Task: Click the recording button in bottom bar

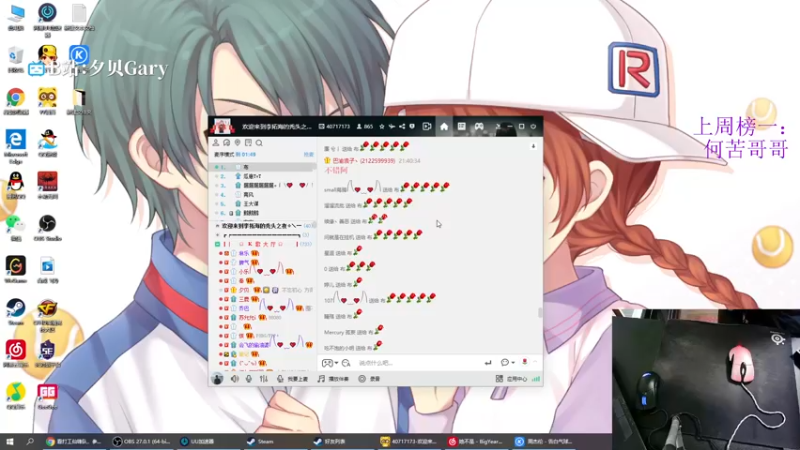Action: pyautogui.click(x=369, y=379)
